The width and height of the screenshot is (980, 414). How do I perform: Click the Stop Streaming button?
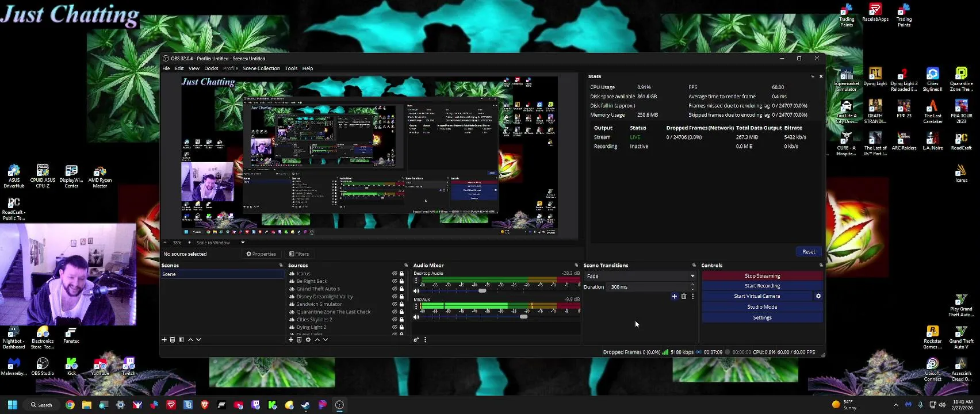[762, 276]
